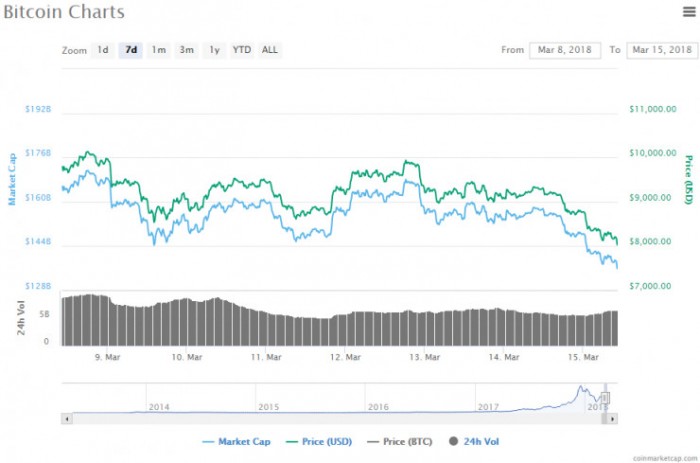The image size is (700, 463).
Task: Select the 1y zoom option
Action: point(214,50)
